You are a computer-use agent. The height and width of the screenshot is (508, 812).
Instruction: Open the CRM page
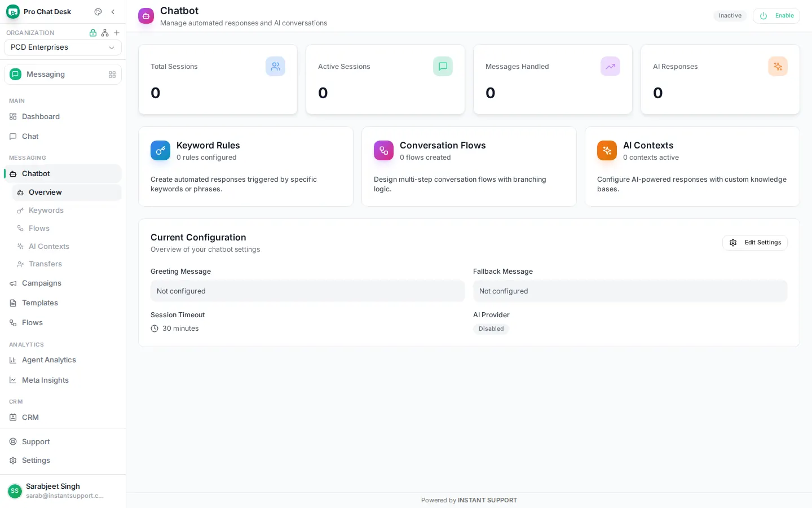(63, 418)
